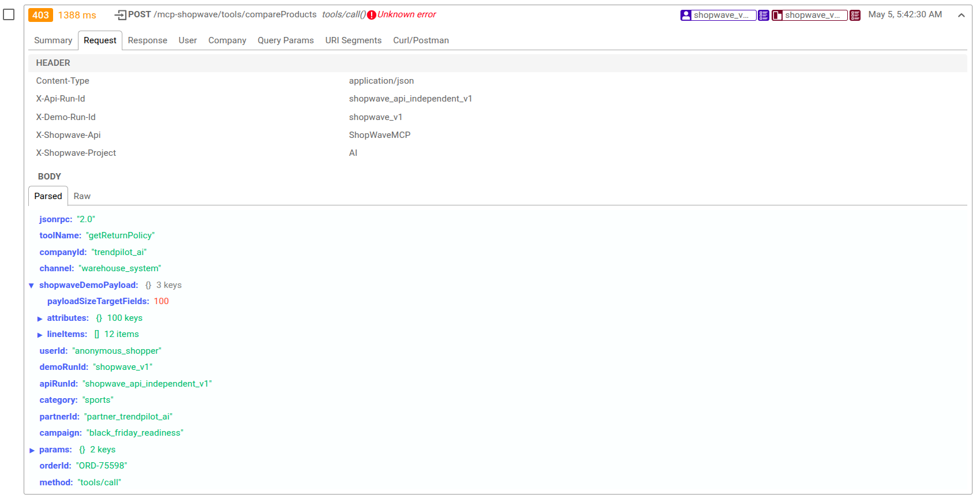
Task: Open the purple user tag shopwave_v...
Action: (x=718, y=15)
